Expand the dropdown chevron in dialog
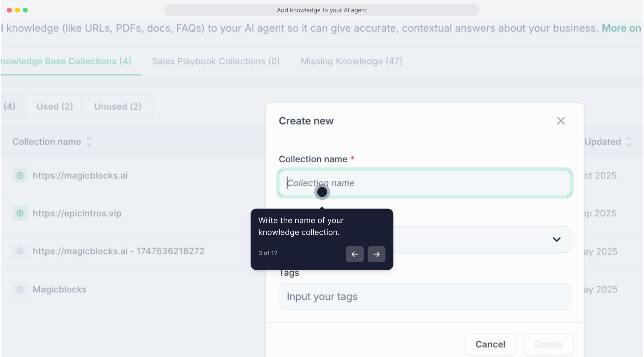Image resolution: width=644 pixels, height=357 pixels. [x=556, y=239]
